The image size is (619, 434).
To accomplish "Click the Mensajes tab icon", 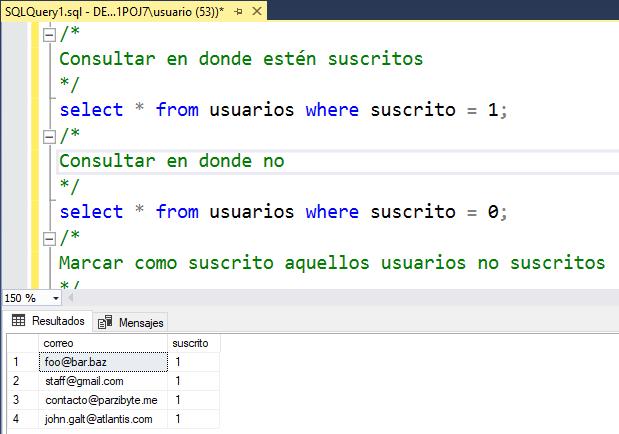I will point(105,322).
